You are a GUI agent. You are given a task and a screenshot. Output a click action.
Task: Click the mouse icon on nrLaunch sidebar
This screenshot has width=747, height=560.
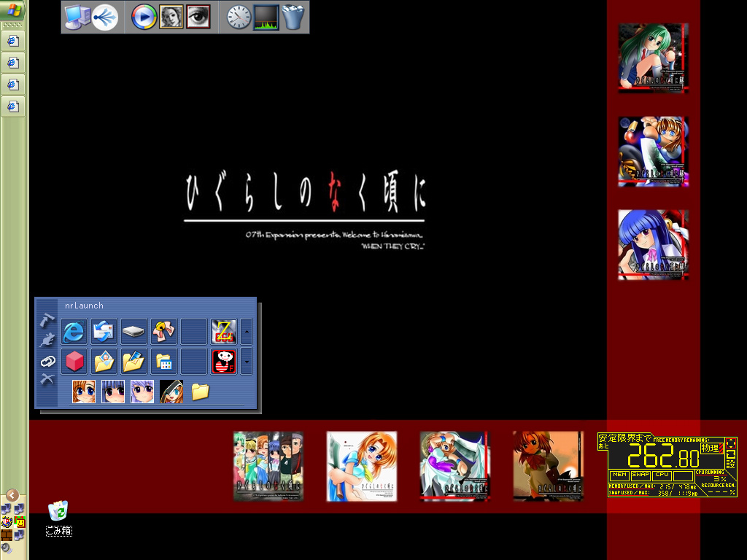(47, 341)
